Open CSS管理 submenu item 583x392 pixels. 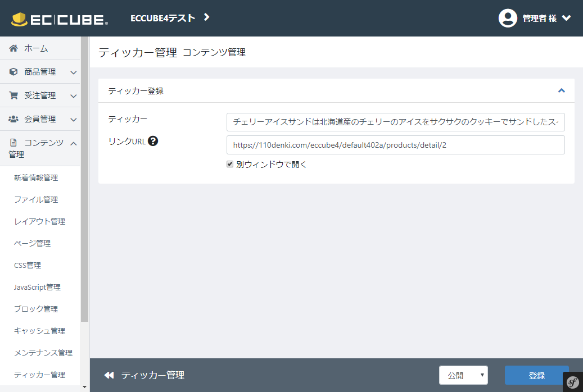[28, 266]
